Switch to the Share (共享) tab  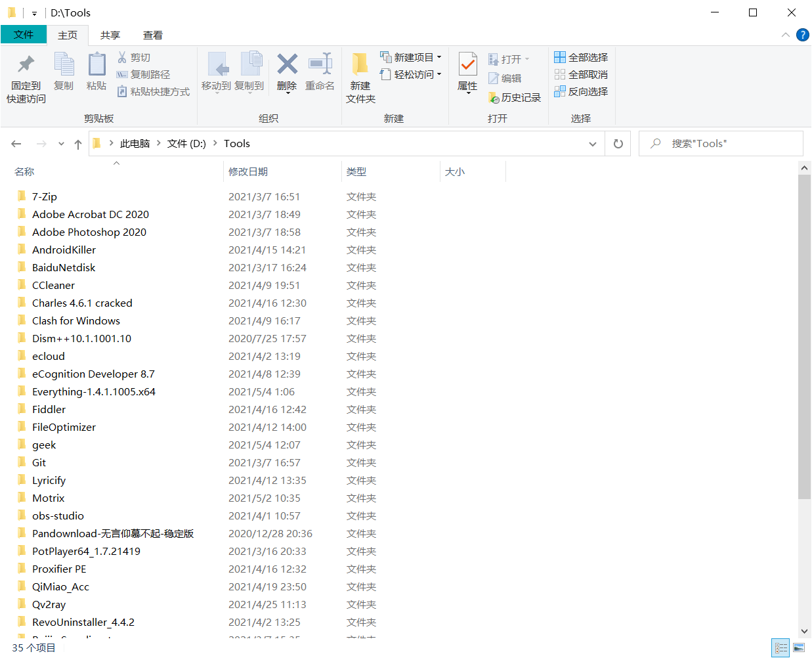point(110,35)
